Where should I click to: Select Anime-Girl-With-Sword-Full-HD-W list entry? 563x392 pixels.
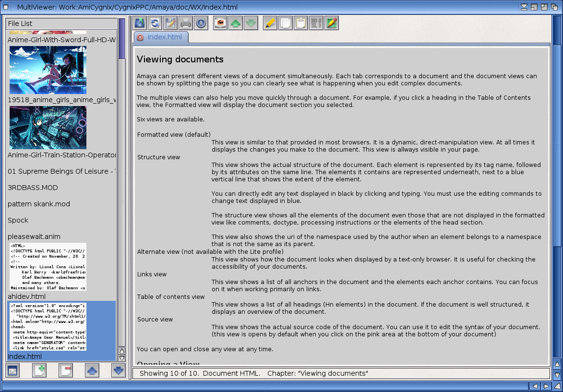click(62, 40)
